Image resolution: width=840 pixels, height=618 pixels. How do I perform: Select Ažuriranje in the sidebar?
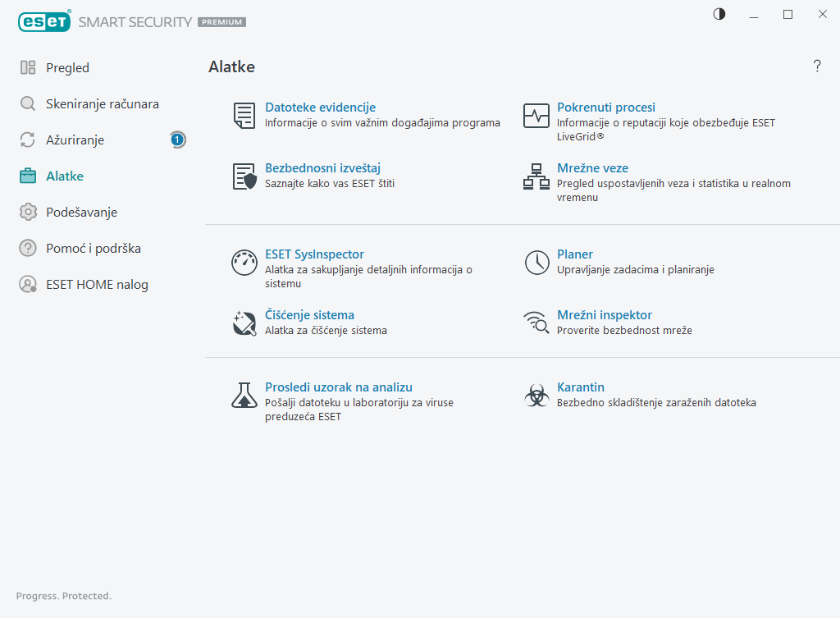(x=75, y=140)
